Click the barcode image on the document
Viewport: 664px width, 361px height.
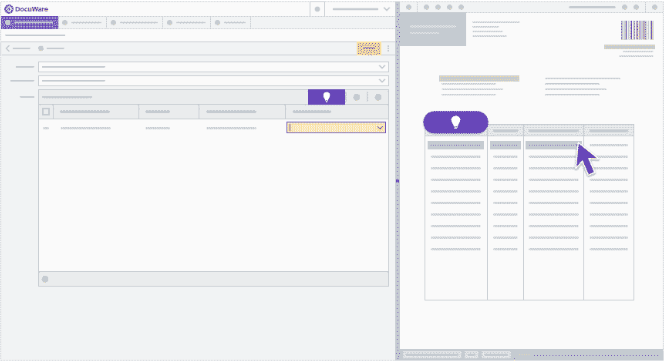click(637, 30)
